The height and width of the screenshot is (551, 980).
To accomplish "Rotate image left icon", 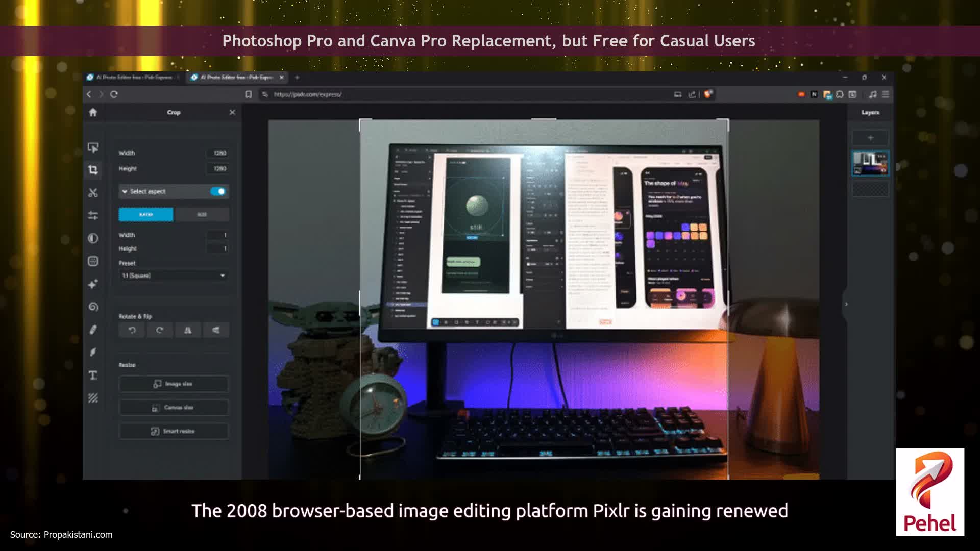I will click(132, 330).
